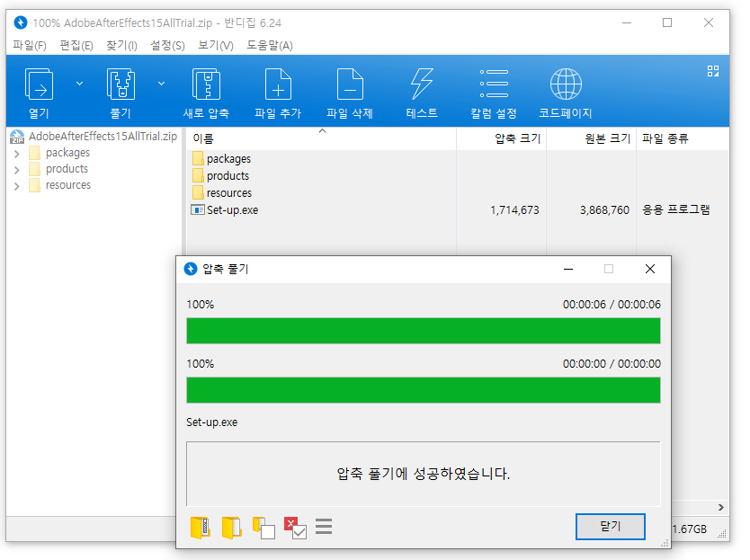The height and width of the screenshot is (560, 750).
Task: Expand the resources tree node
Action: click(17, 186)
